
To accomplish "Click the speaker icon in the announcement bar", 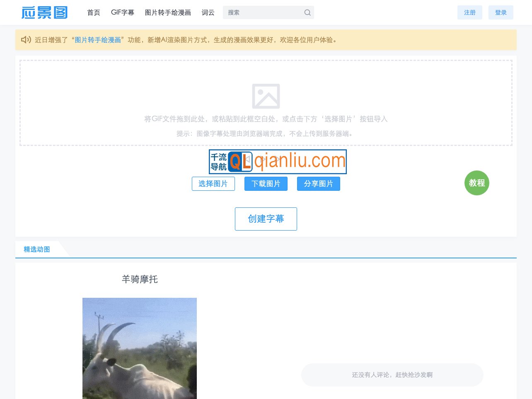I will pos(26,40).
